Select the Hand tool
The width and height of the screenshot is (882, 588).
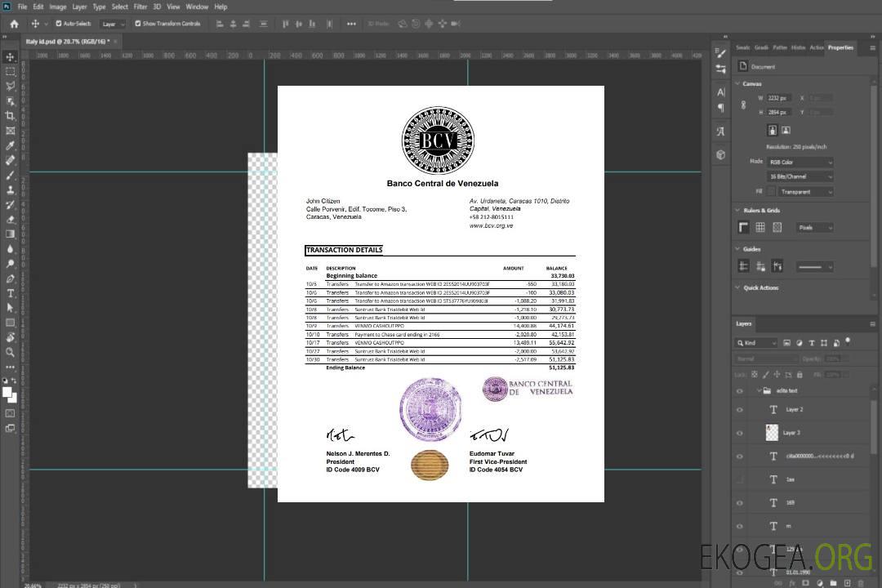(x=10, y=337)
